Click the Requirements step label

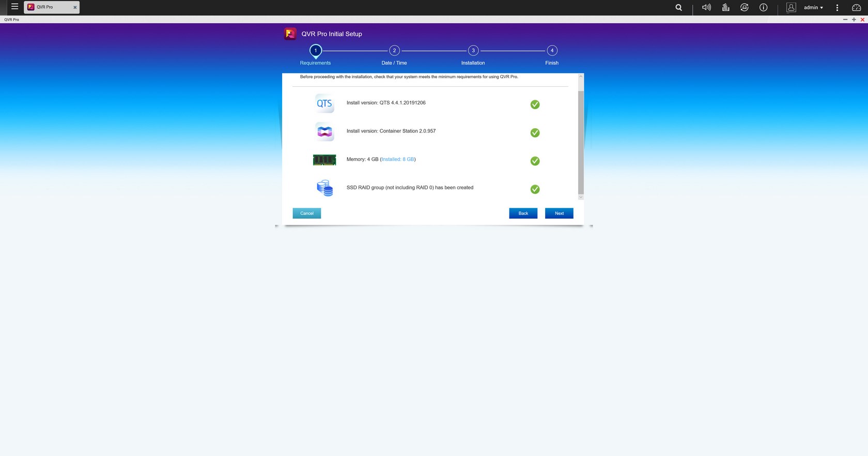pyautogui.click(x=315, y=63)
